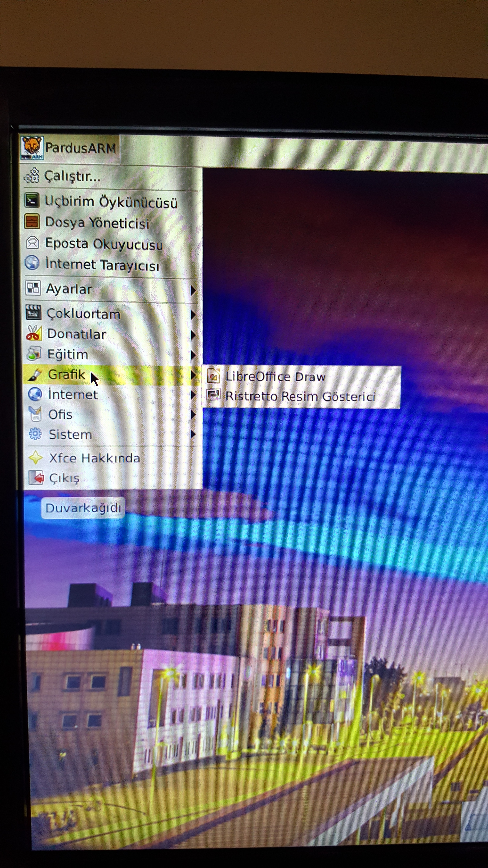488x868 pixels.
Task: Select the Ofis menu label
Action: 60,414
